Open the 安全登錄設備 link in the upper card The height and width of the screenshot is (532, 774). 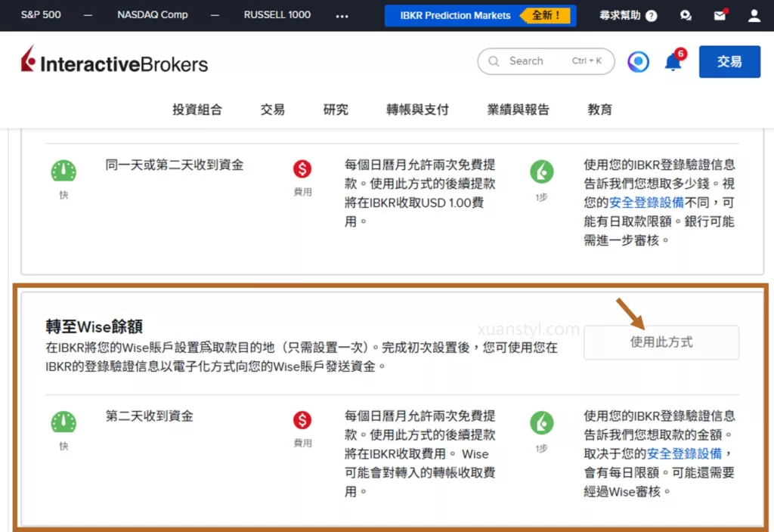point(646,203)
